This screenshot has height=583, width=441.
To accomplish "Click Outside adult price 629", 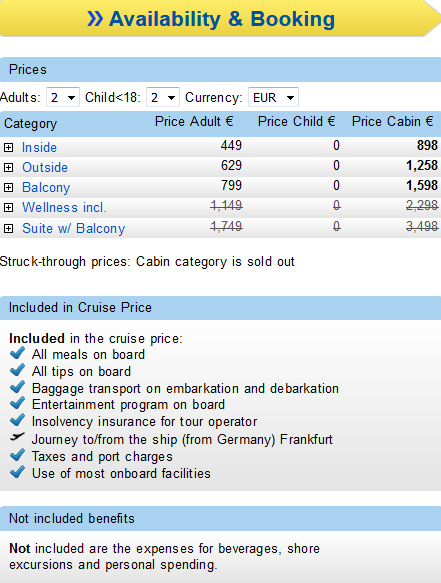I will point(231,165).
